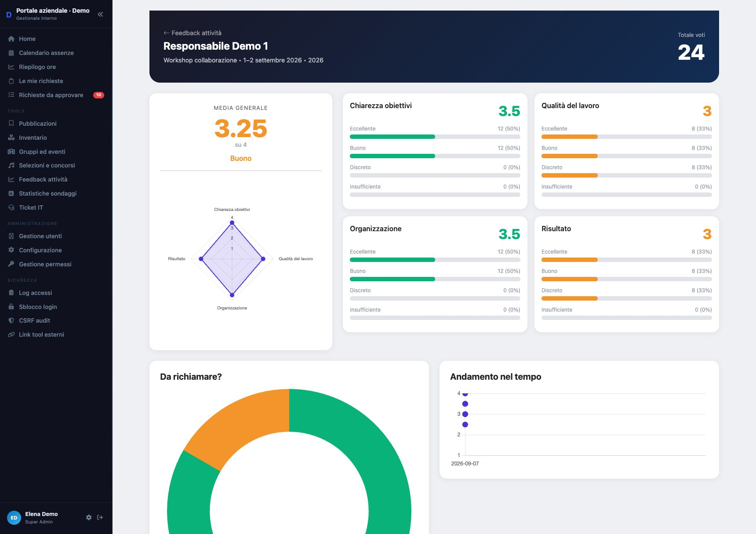Click the Home house icon

(x=11, y=39)
